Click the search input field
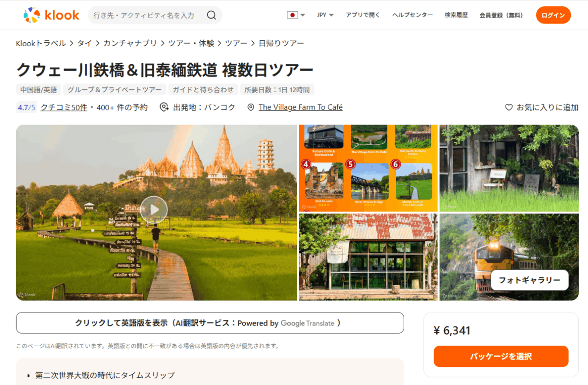The height and width of the screenshot is (385, 588). pos(145,15)
